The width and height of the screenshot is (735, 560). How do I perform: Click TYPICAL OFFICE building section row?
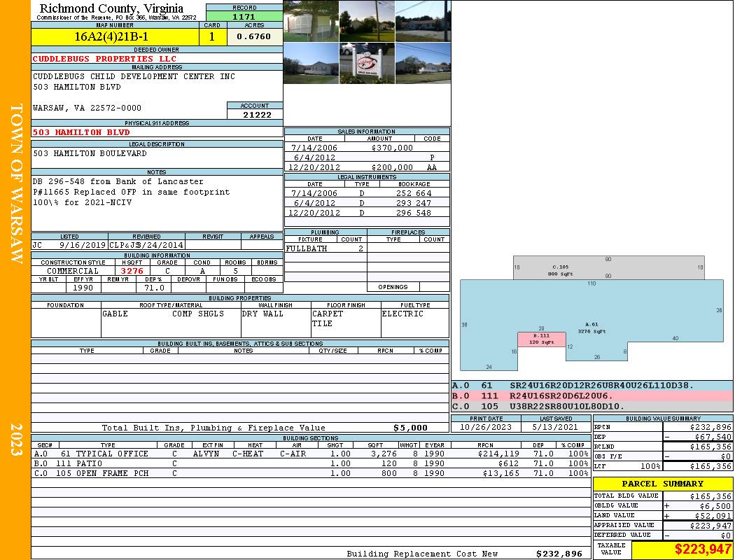(x=311, y=454)
